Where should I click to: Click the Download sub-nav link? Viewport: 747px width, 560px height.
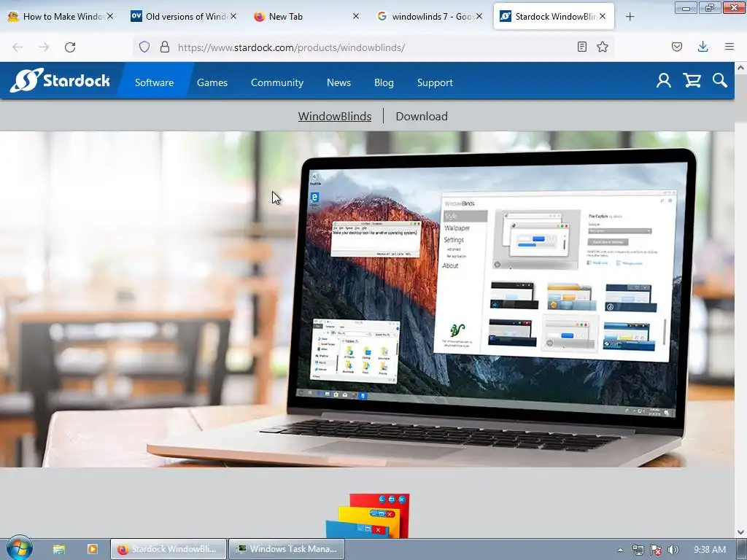pyautogui.click(x=422, y=116)
